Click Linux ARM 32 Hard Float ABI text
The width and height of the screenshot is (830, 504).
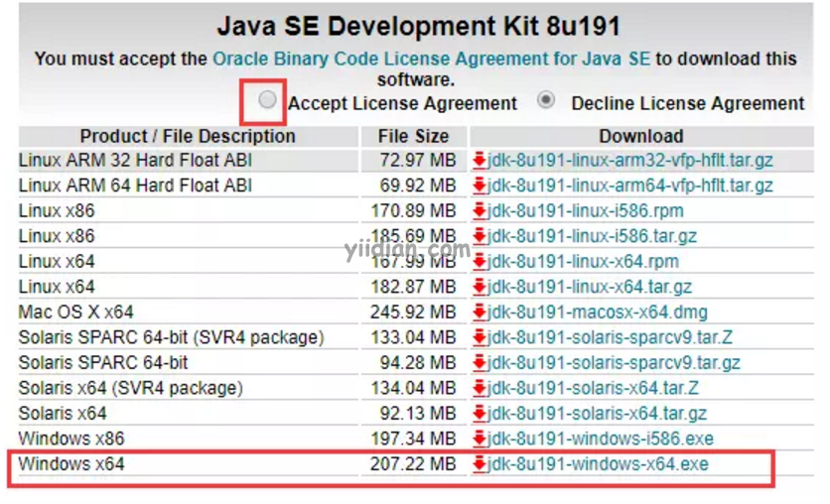pyautogui.click(x=135, y=160)
